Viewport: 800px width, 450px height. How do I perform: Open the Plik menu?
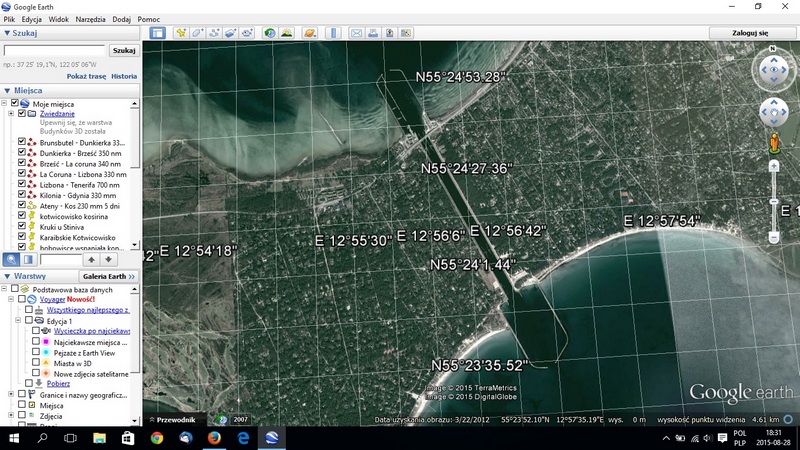coord(9,19)
